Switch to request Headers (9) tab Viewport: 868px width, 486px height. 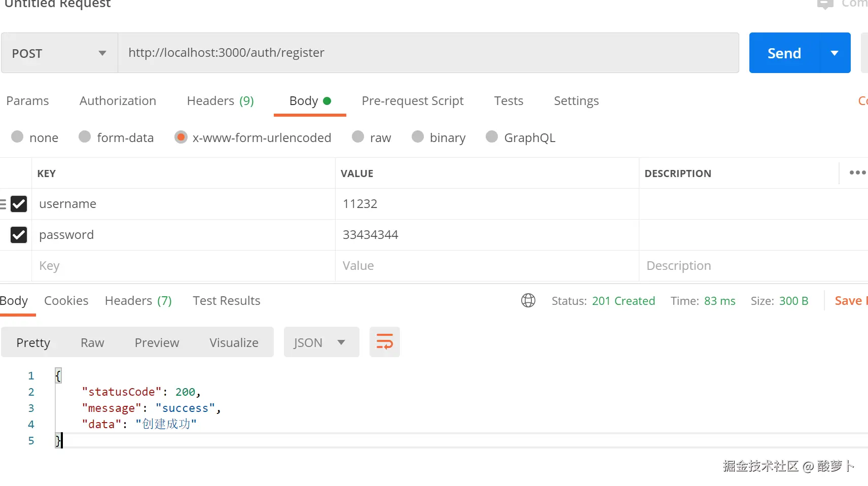[220, 101]
